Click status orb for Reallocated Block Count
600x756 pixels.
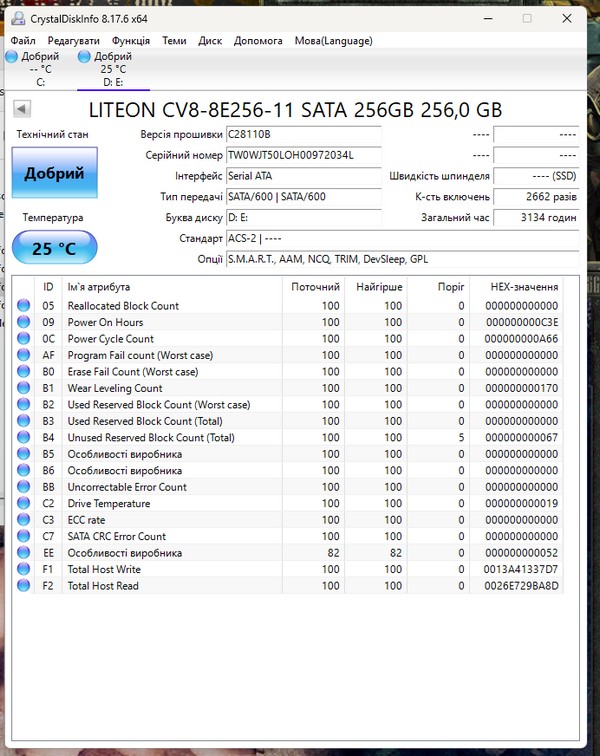click(24, 306)
